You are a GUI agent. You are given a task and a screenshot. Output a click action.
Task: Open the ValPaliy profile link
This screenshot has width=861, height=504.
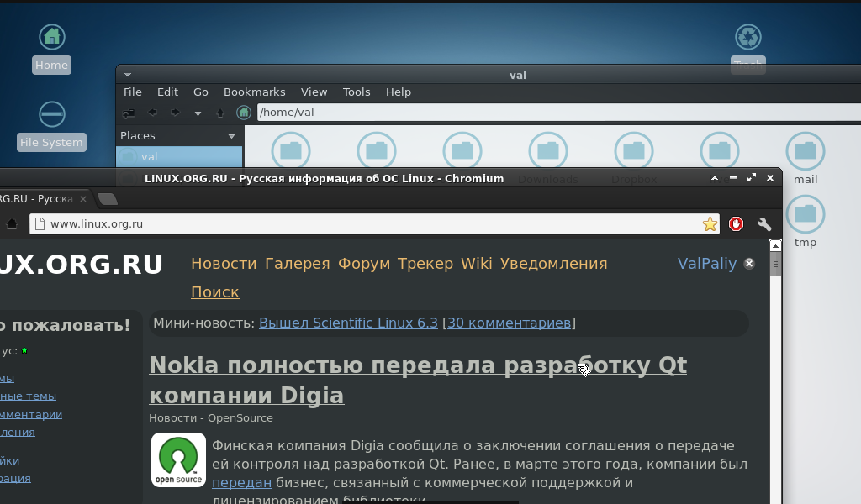click(706, 264)
